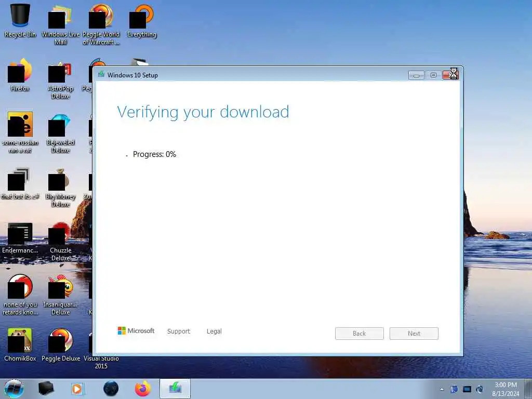Click the Windows 10 Setup title bar icon
This screenshot has width=532, height=399.
coord(101,74)
